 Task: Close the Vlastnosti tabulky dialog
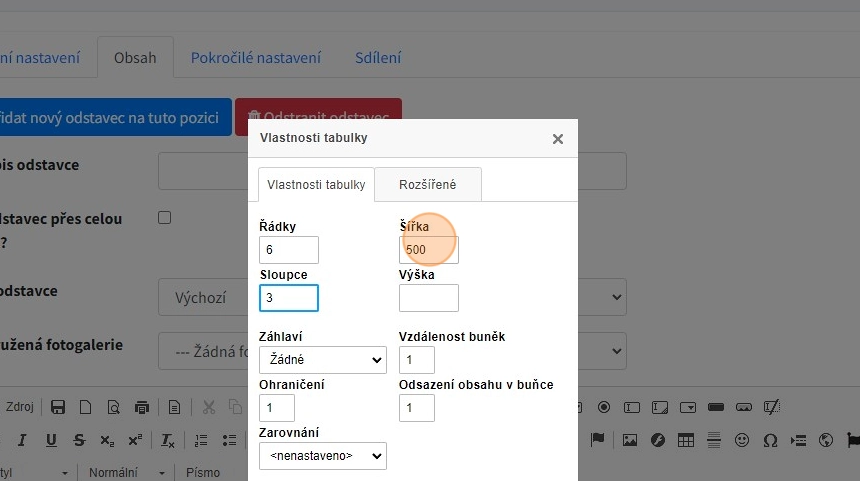tap(558, 139)
